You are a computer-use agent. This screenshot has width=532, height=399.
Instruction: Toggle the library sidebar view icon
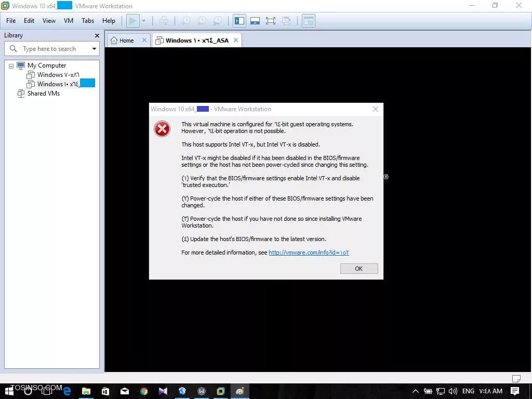click(239, 21)
